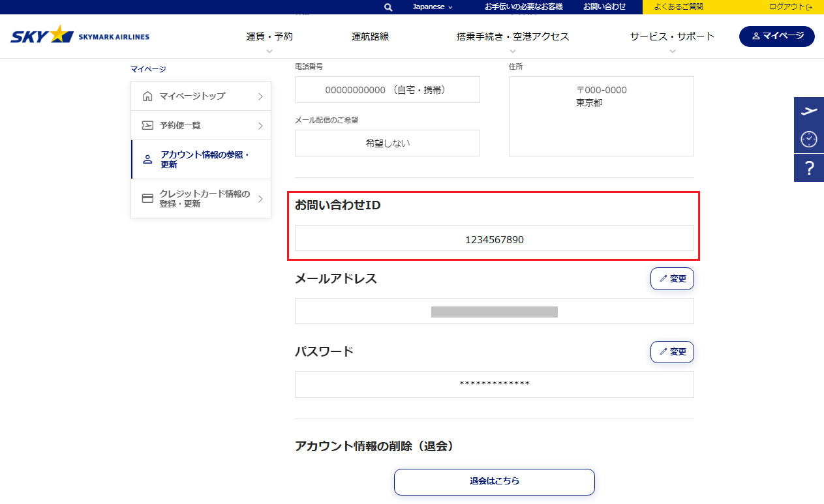The width and height of the screenshot is (824, 504).
Task: Open 予約便一覧 in sidebar
Action: (201, 126)
